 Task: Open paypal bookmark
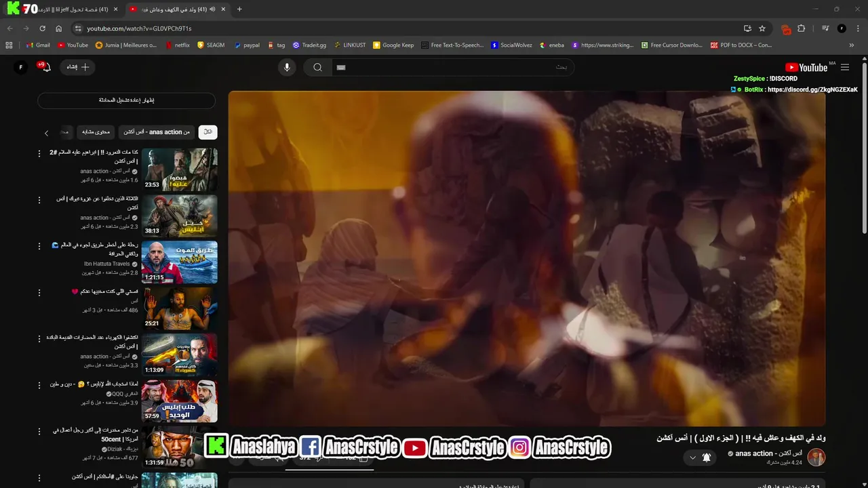coord(247,45)
